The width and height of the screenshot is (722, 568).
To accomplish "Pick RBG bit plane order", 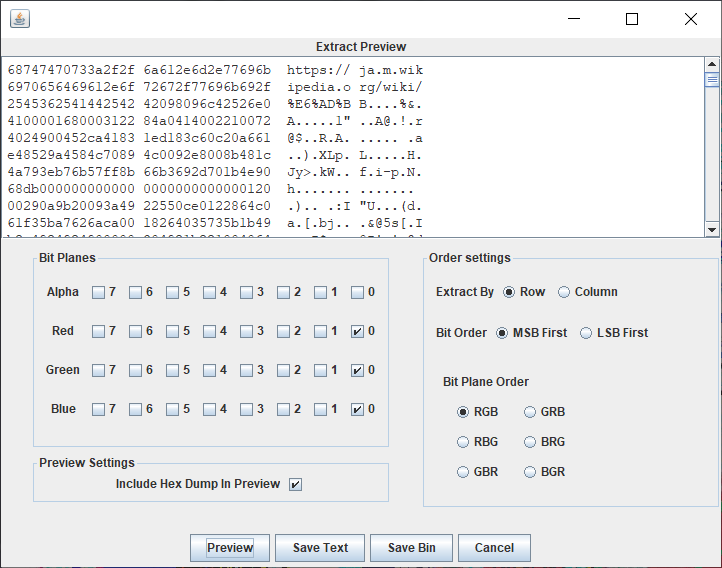I will coord(463,442).
